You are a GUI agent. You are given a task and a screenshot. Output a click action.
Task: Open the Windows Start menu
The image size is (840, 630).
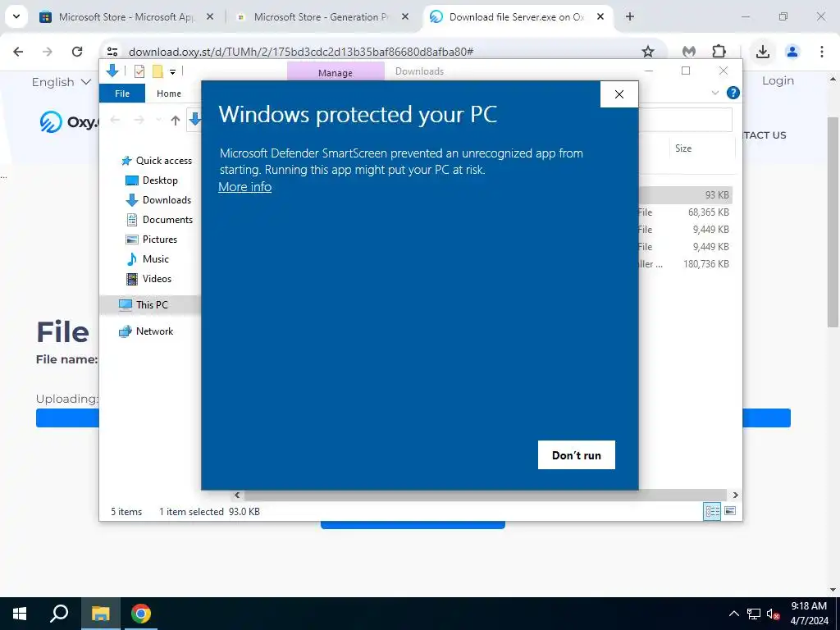pyautogui.click(x=20, y=614)
